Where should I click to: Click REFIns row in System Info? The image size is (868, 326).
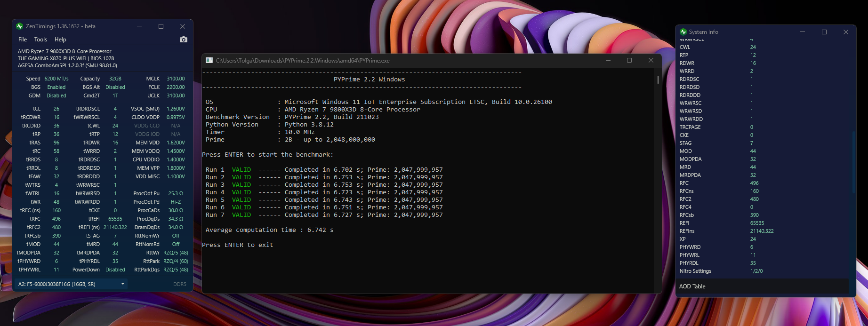coord(762,231)
